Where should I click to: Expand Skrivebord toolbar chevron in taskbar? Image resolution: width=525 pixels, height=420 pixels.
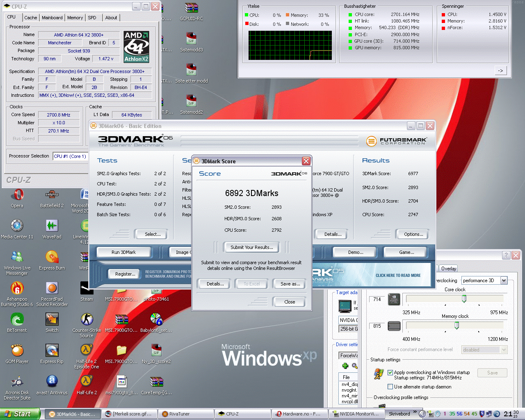point(415,412)
